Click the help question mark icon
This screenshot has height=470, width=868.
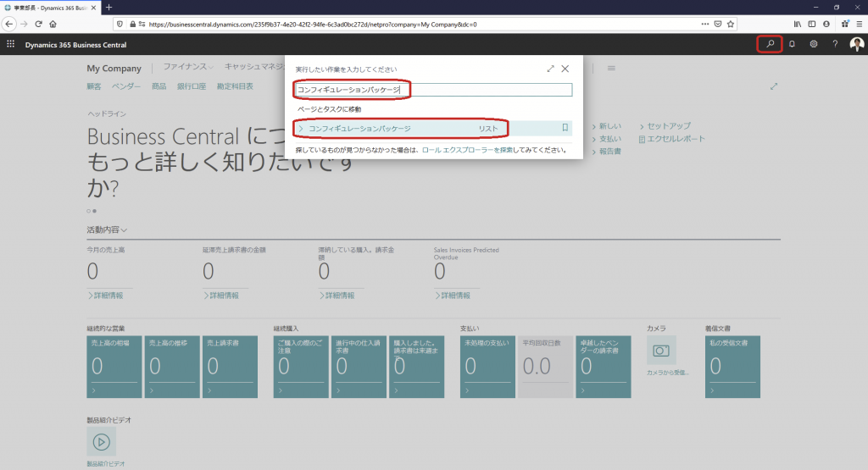point(835,44)
